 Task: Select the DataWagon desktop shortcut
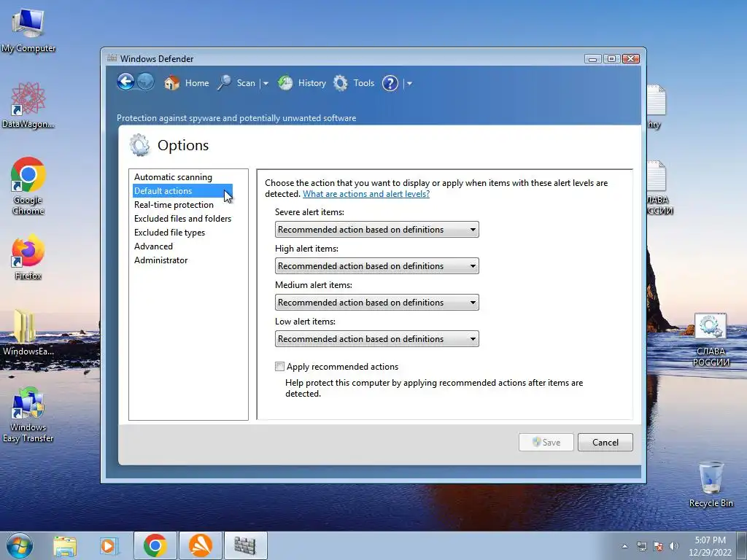(x=28, y=105)
